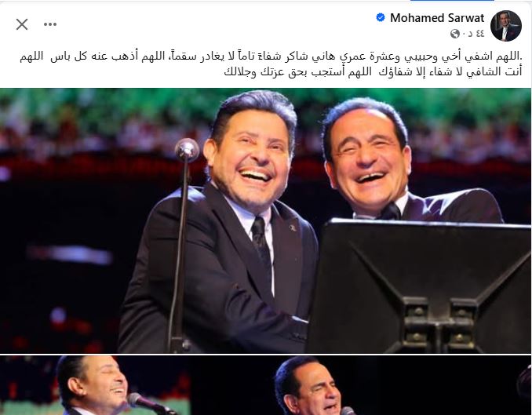The height and width of the screenshot is (415, 532).
Task: Open the Mohamed Sarwat profile name link
Action: [x=437, y=18]
